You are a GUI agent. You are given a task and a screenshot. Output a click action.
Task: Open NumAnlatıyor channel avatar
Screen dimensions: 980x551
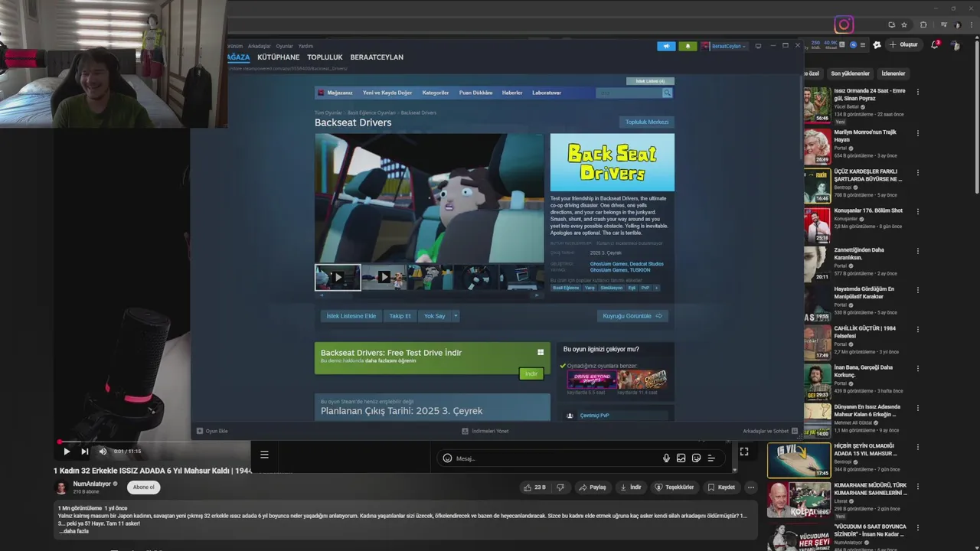60,487
